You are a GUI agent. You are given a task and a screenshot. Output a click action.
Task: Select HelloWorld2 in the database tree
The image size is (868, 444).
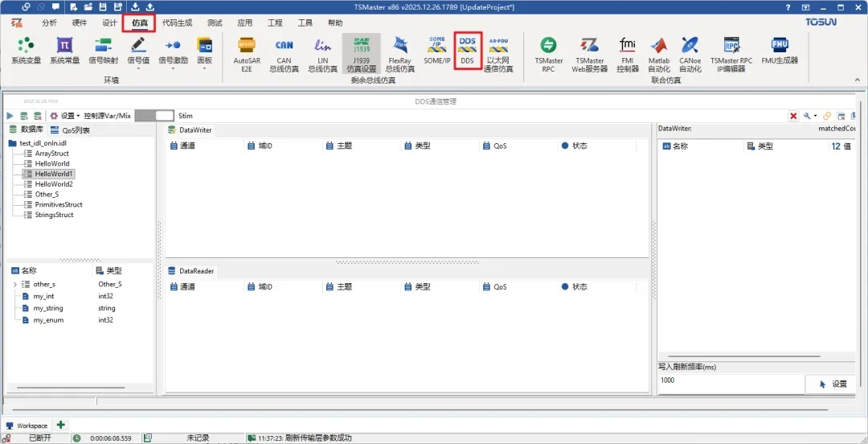[x=54, y=184]
